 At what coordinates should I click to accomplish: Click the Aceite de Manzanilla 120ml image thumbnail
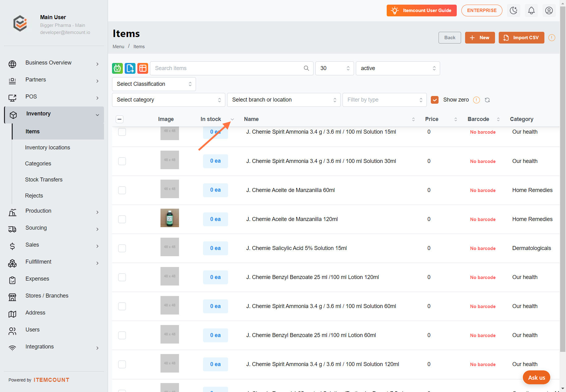click(170, 218)
